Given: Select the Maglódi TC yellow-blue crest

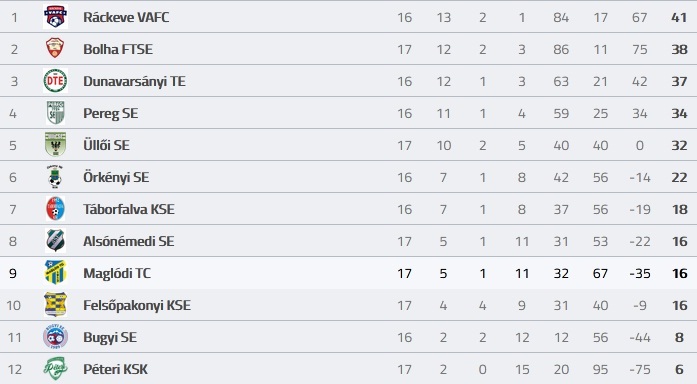Looking at the screenshot, I should tap(56, 273).
